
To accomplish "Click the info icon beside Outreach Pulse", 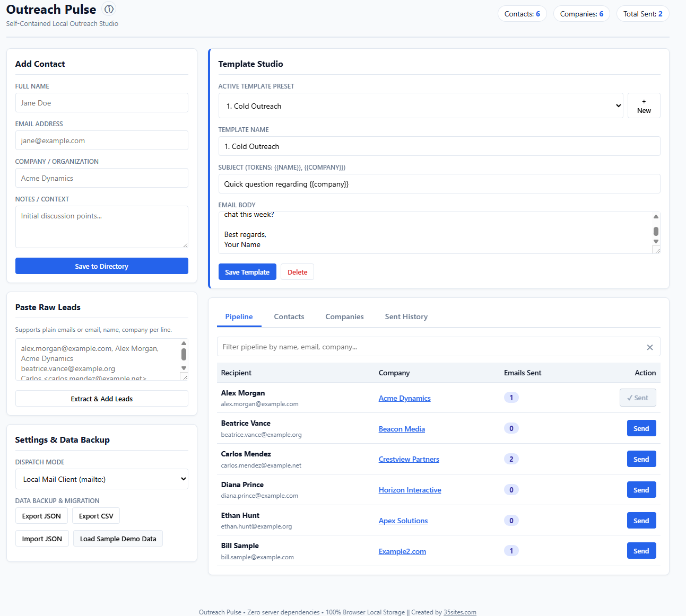I will [x=109, y=9].
